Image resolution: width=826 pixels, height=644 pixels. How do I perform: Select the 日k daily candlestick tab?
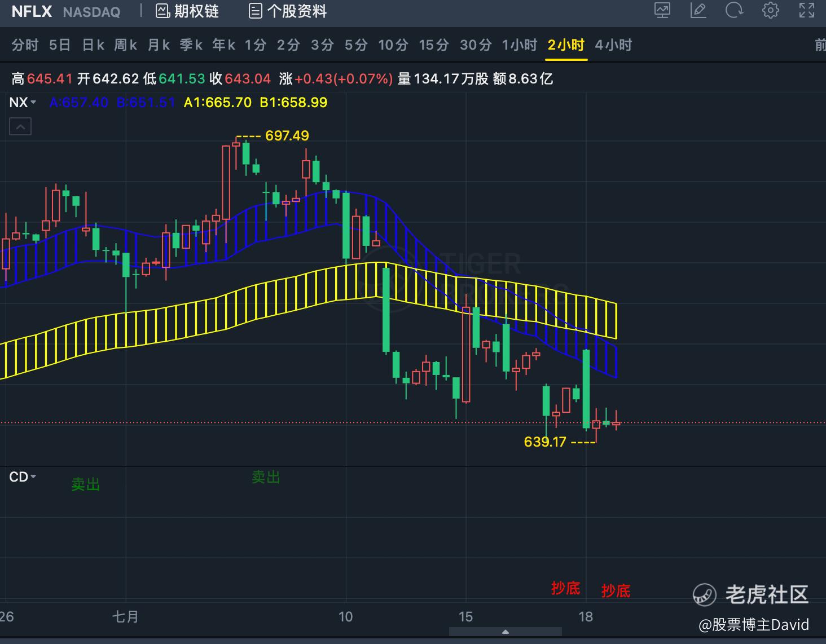(93, 45)
